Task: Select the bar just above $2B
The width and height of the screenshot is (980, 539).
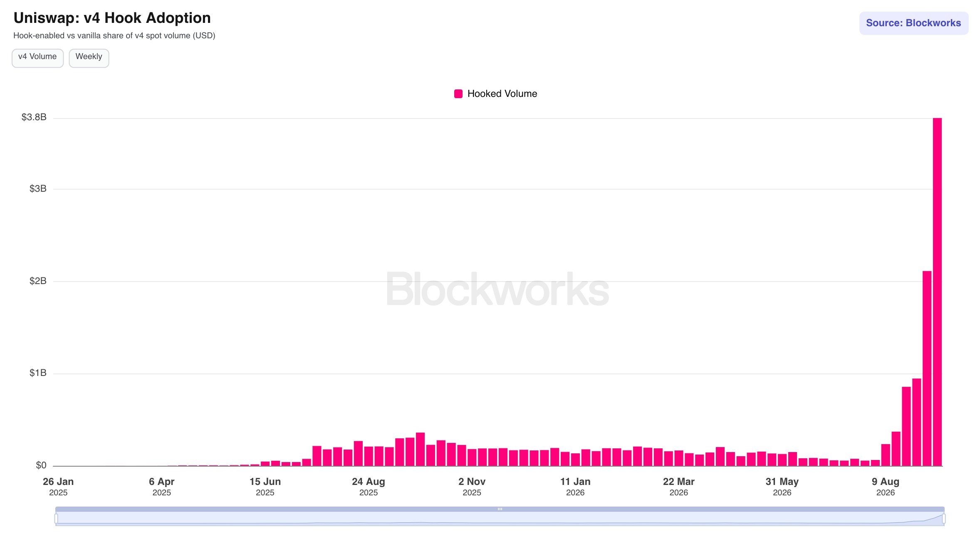Action: [927, 368]
